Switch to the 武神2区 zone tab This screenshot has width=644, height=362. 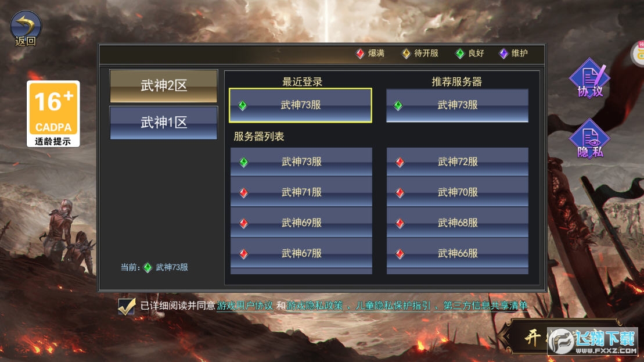pyautogui.click(x=163, y=86)
